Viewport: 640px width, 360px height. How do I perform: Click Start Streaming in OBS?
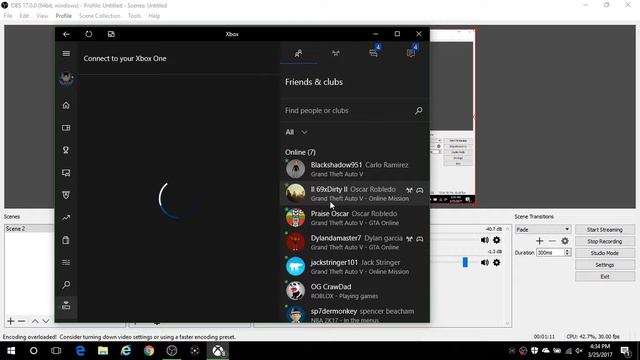[605, 230]
